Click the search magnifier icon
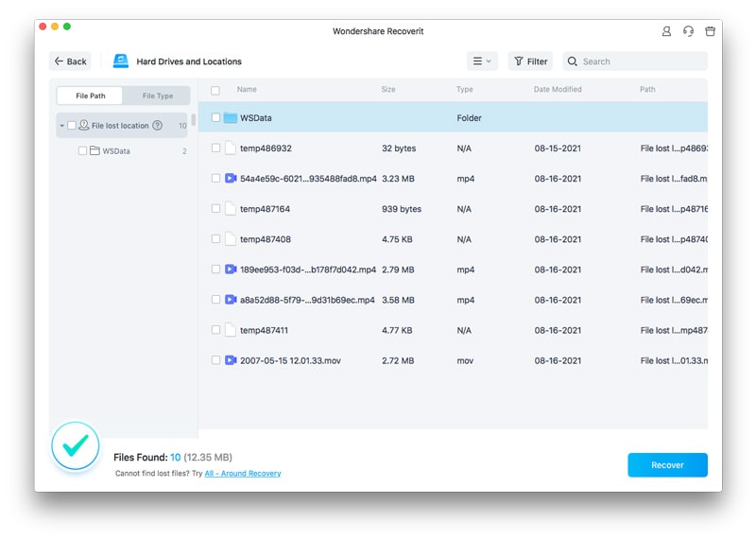756x540 pixels. [x=573, y=61]
